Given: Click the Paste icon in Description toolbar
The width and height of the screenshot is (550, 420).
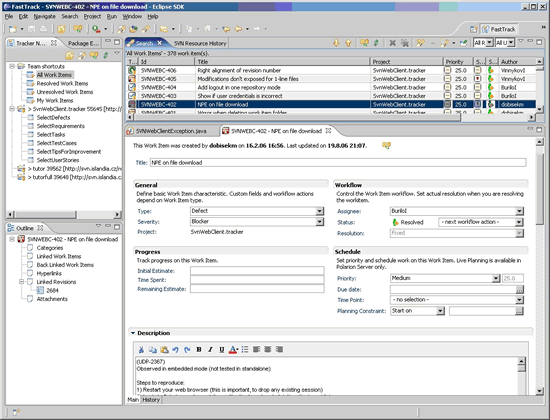Looking at the screenshot, I should click(x=164, y=349).
